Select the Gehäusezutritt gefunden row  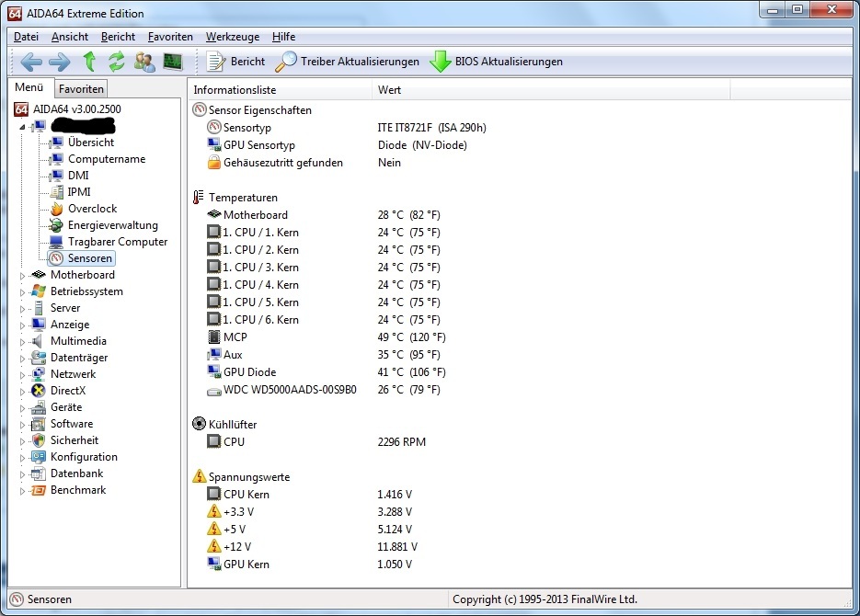tap(304, 163)
